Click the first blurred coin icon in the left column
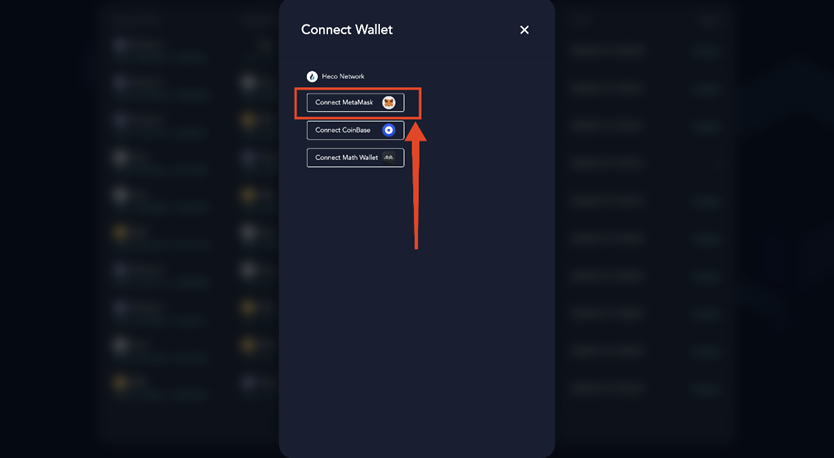Screen dimensions: 834x458 [x=121, y=46]
